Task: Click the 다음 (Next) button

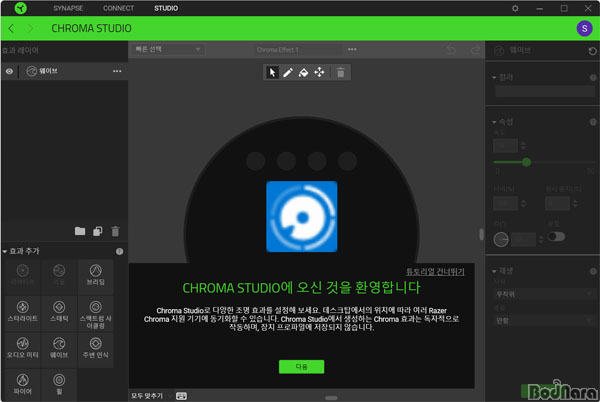Action: click(x=302, y=366)
